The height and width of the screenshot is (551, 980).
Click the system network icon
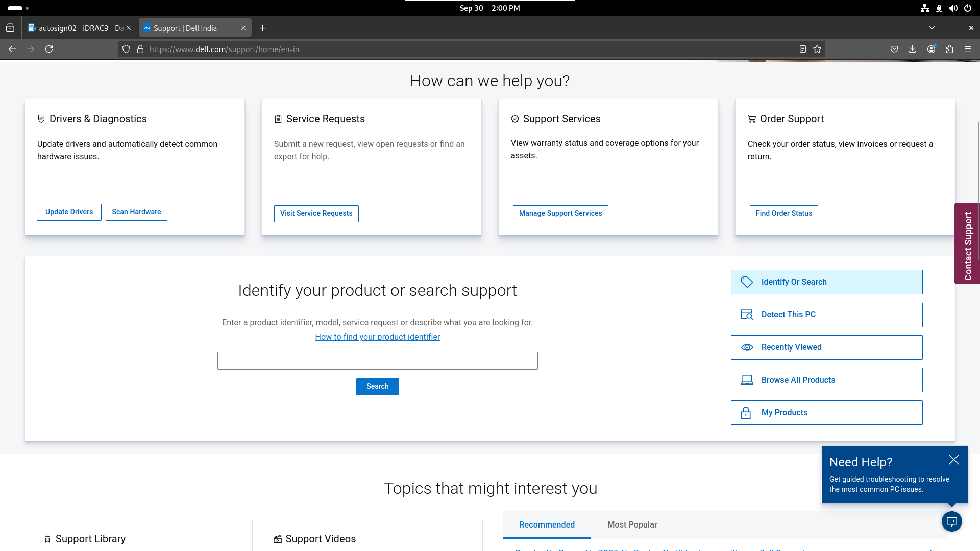[925, 8]
